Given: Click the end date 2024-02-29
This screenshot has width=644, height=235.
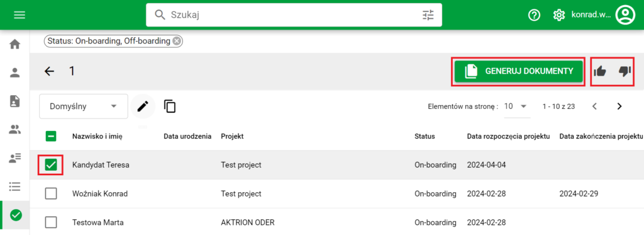Looking at the screenshot, I should point(579,193).
